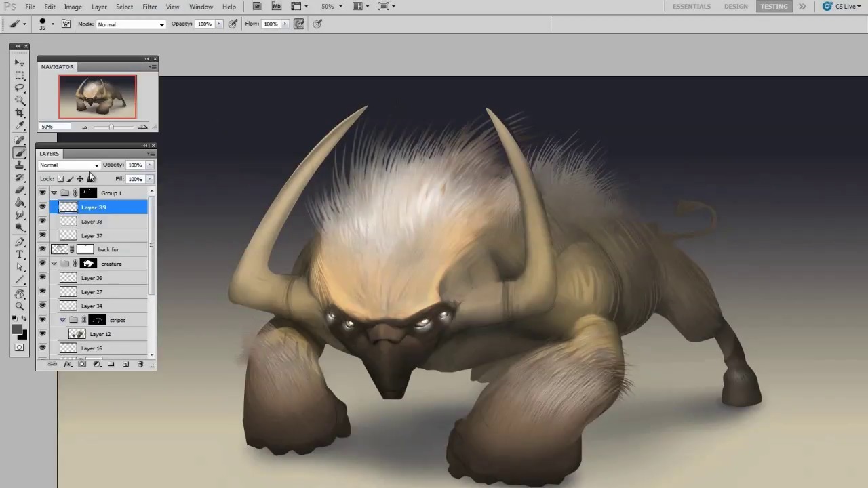The width and height of the screenshot is (868, 488).
Task: Select the Clone Stamp tool
Action: (x=20, y=165)
